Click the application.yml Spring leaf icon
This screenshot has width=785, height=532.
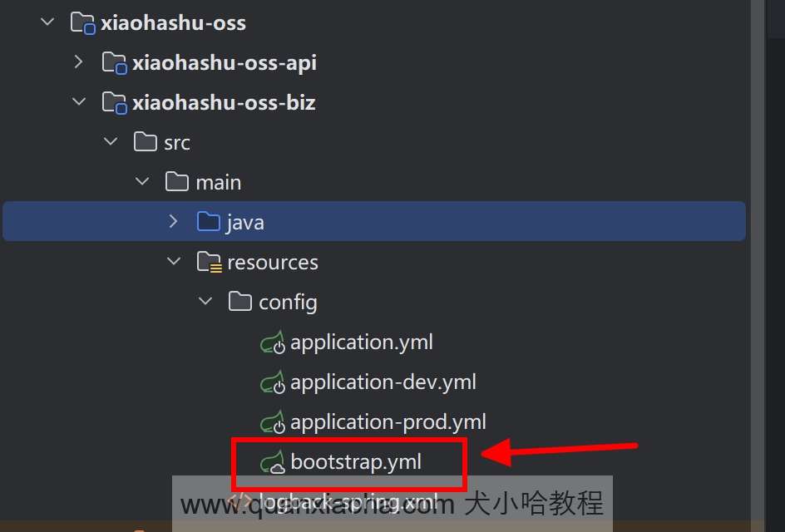tap(273, 342)
